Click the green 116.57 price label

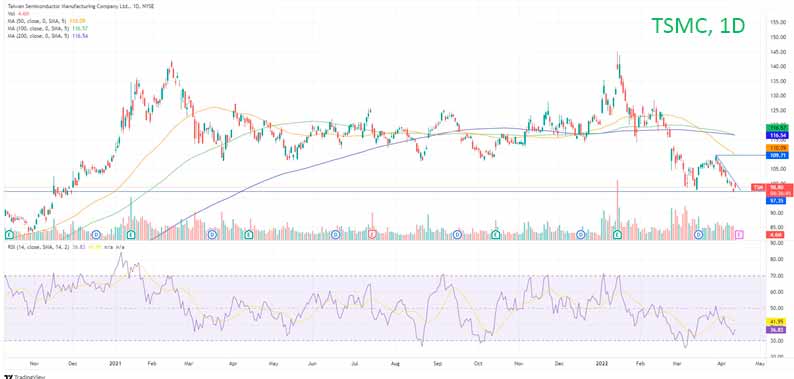pos(776,128)
